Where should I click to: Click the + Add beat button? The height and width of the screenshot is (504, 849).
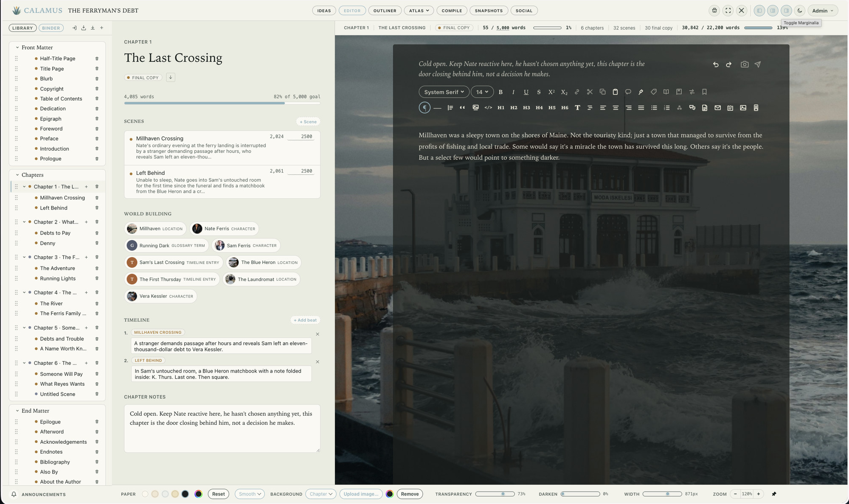pos(305,320)
